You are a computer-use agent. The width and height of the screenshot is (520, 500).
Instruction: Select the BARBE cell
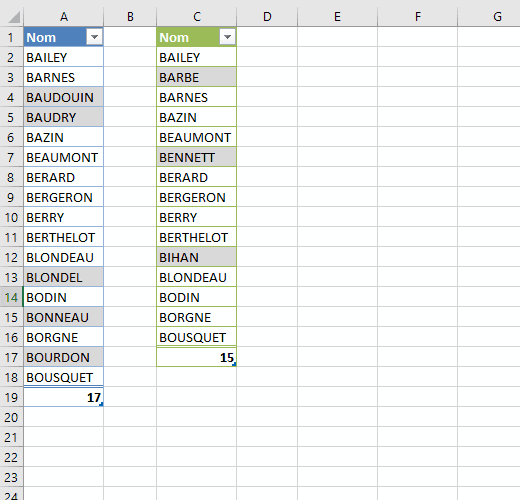(197, 77)
